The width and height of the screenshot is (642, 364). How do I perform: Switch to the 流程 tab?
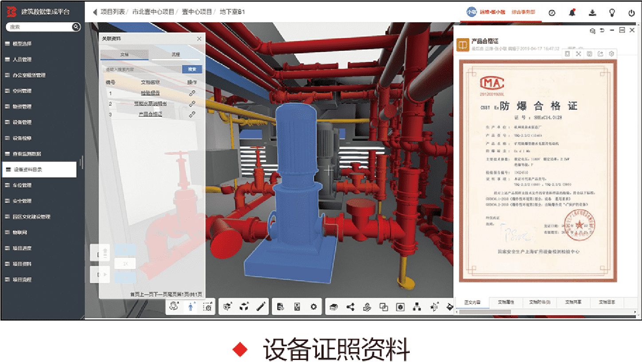(176, 55)
